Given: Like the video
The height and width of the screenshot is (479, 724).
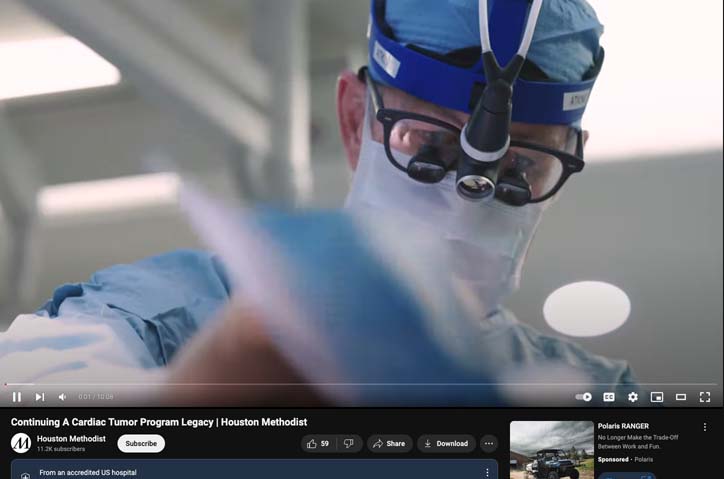Looking at the screenshot, I should [319, 443].
